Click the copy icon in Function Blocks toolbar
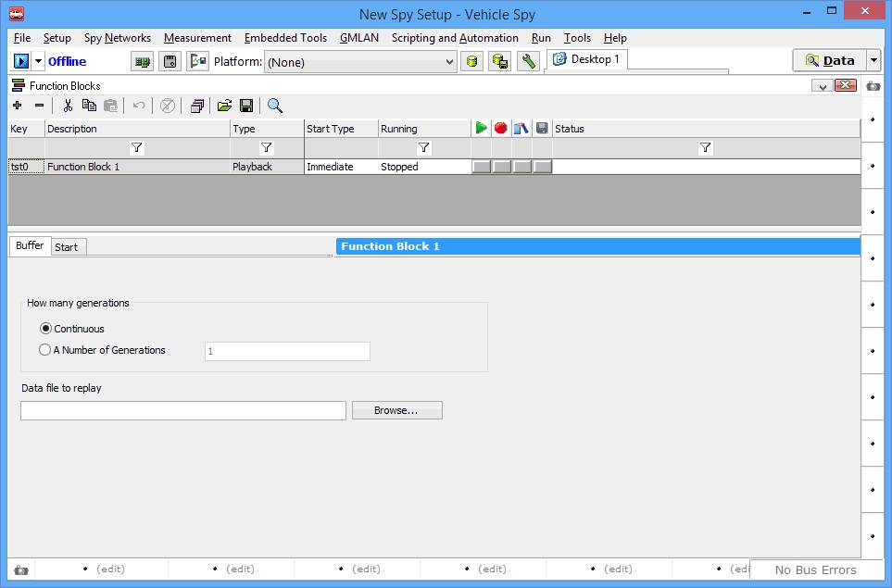892x588 pixels. [x=89, y=106]
